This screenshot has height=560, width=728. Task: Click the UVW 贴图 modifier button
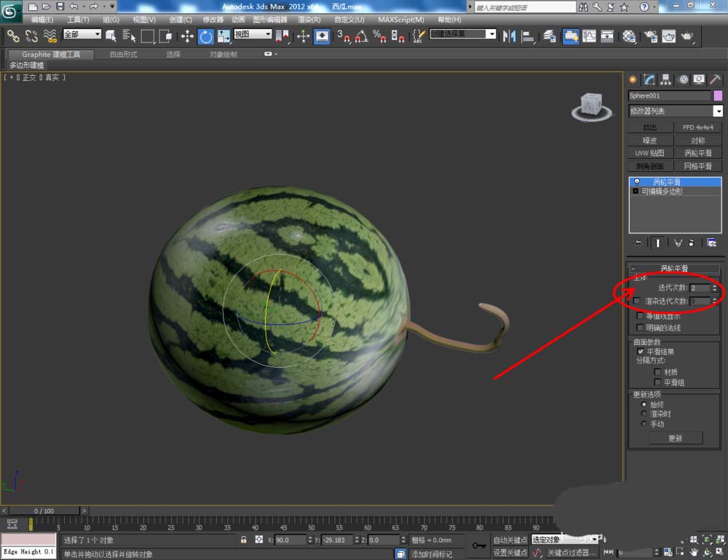point(649,153)
